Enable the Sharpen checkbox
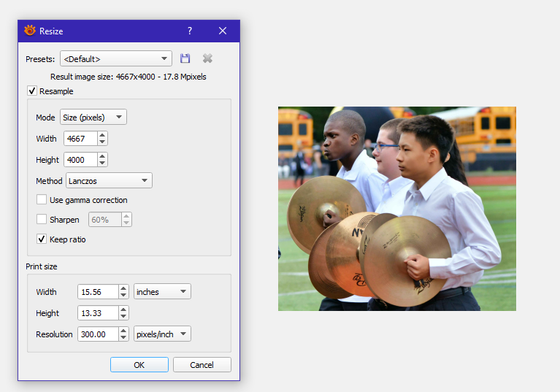 [42, 220]
